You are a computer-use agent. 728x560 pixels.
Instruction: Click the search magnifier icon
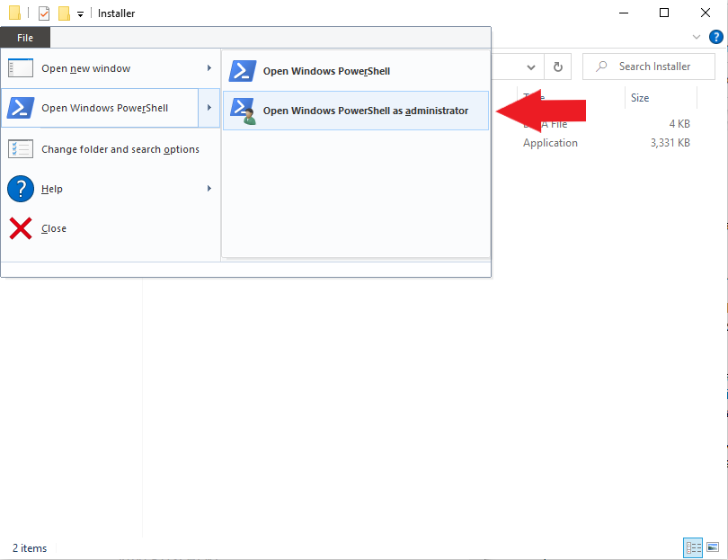[x=601, y=67]
